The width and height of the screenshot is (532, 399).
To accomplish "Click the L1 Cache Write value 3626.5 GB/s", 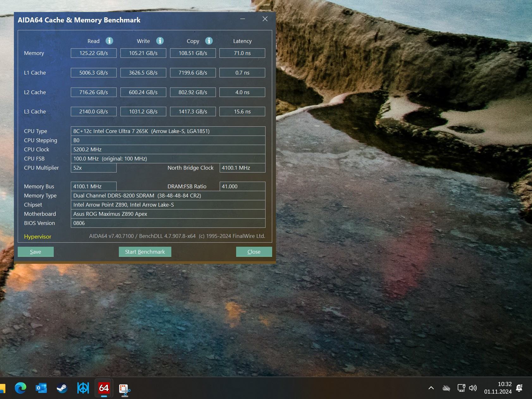I will (x=143, y=73).
